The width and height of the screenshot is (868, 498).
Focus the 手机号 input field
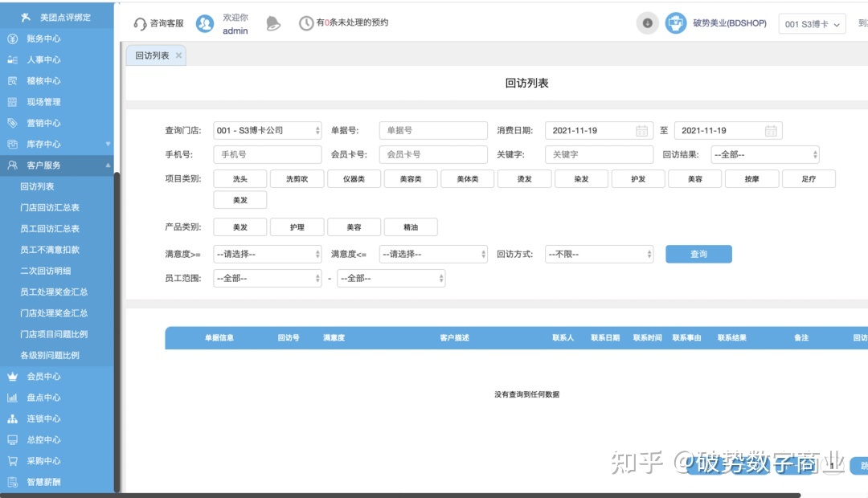[x=268, y=154]
